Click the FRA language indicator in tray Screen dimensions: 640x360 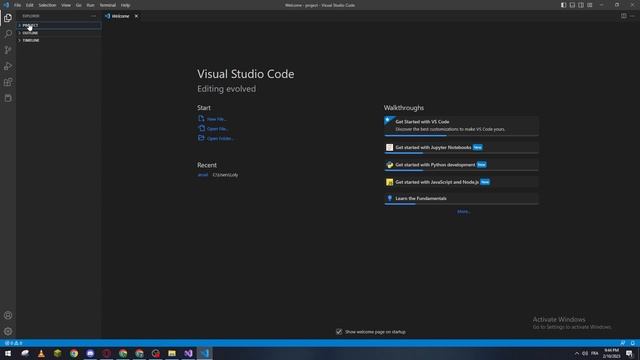click(x=595, y=353)
